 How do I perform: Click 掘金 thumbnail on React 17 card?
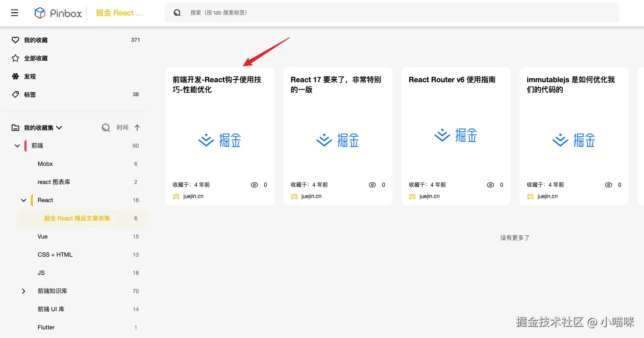[x=338, y=140]
